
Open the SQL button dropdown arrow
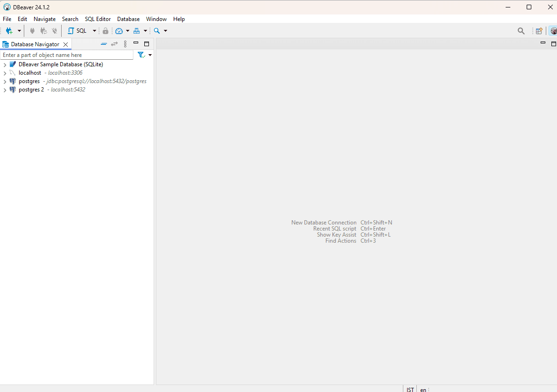(94, 31)
